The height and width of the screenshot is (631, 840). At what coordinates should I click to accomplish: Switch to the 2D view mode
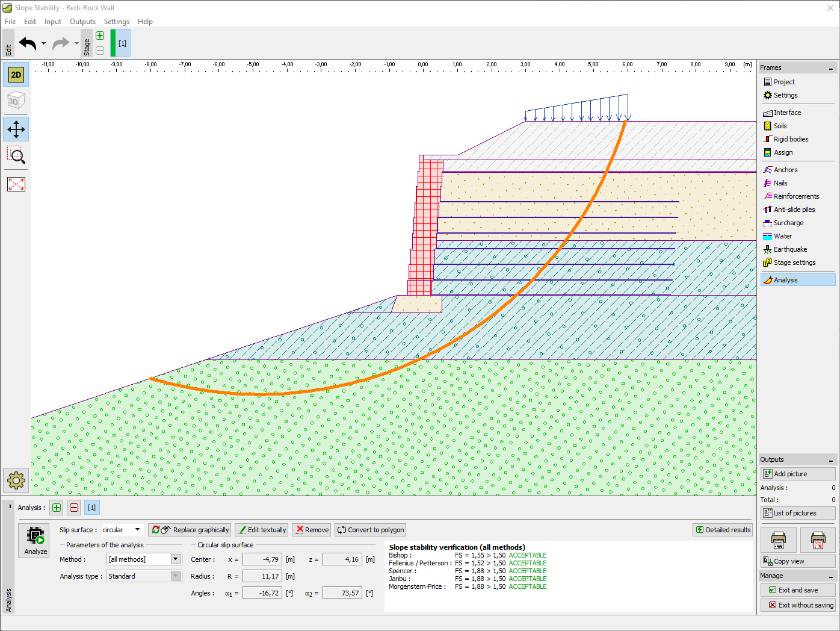16,75
